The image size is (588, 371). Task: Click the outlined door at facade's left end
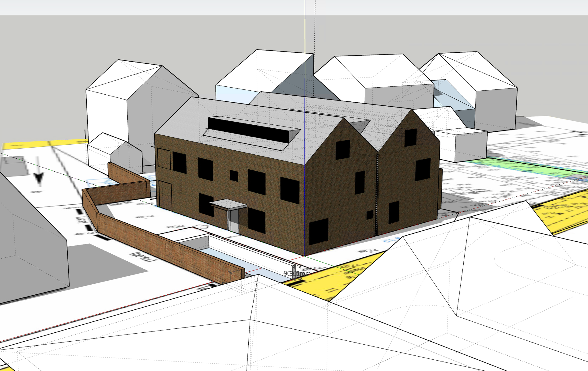pos(165,195)
